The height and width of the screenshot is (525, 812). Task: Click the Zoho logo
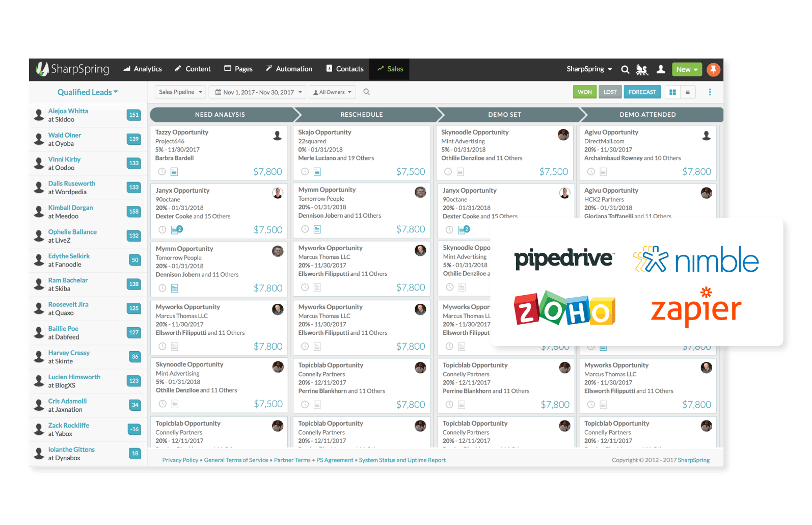click(564, 308)
